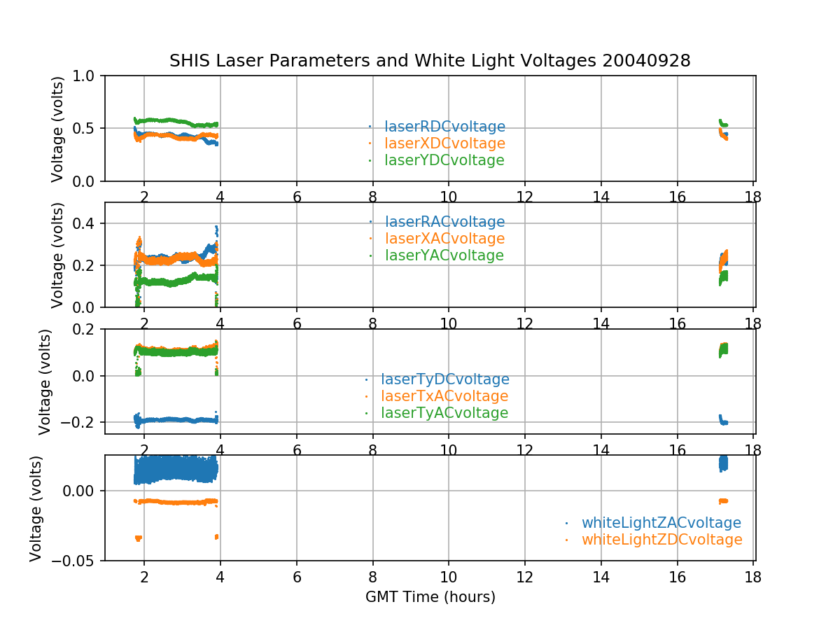The image size is (840, 630).
Task: Select the whiteLightZDCvoltage legend label
Action: tap(661, 540)
